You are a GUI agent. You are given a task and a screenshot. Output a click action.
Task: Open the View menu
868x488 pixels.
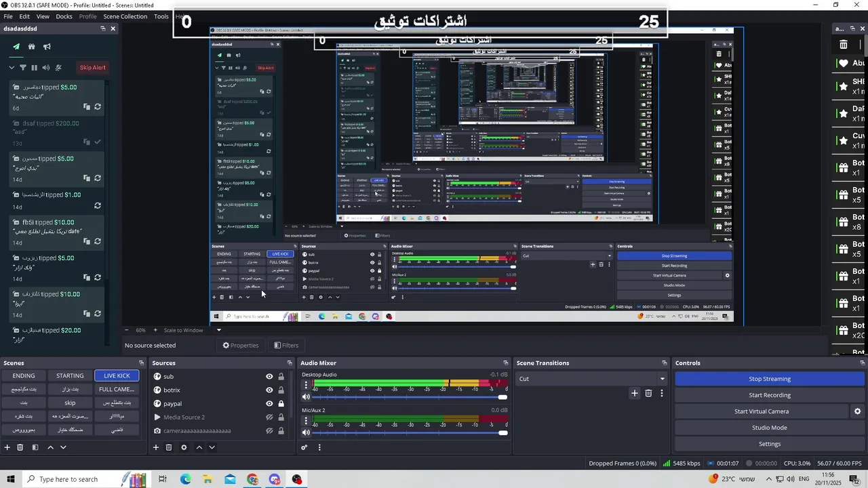(43, 16)
